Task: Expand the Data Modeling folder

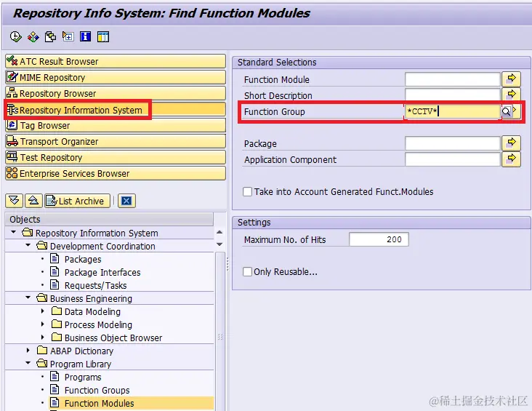Action: pyautogui.click(x=42, y=311)
